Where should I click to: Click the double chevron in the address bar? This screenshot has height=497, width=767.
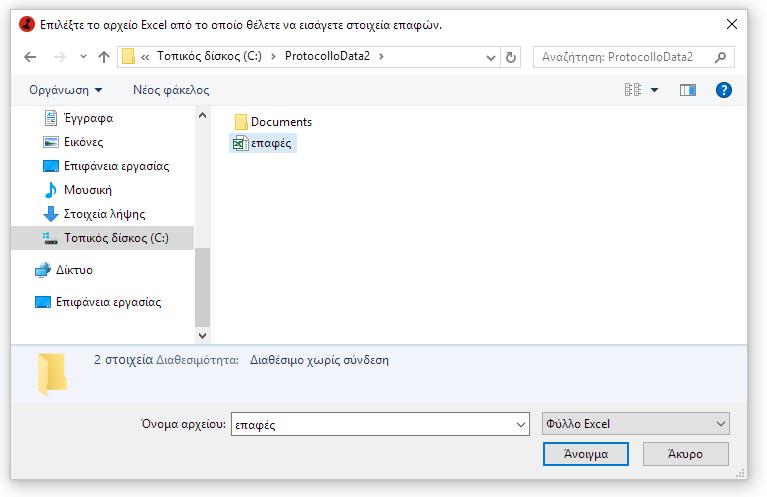[145, 57]
